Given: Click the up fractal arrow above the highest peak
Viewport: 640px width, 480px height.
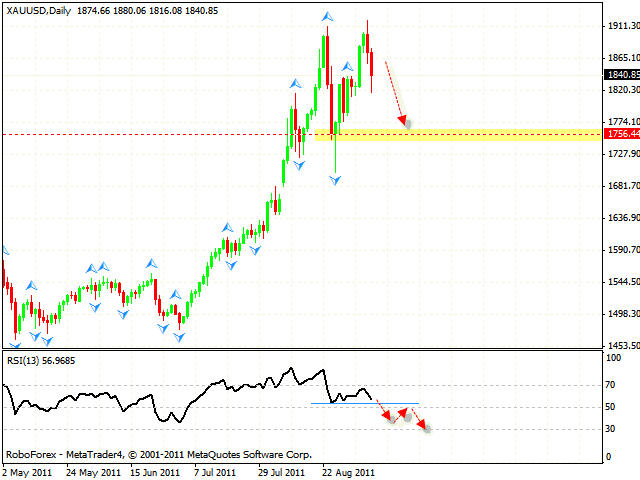Looking at the screenshot, I should point(328,17).
